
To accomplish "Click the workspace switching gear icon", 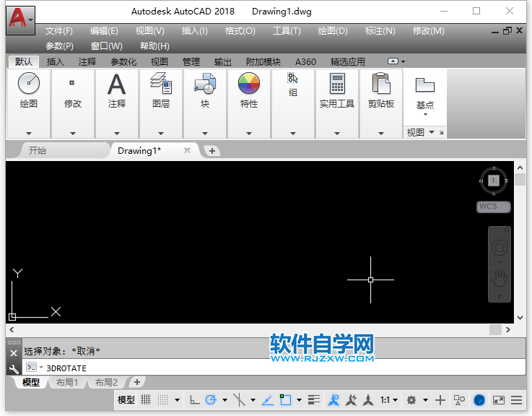I will [411, 400].
